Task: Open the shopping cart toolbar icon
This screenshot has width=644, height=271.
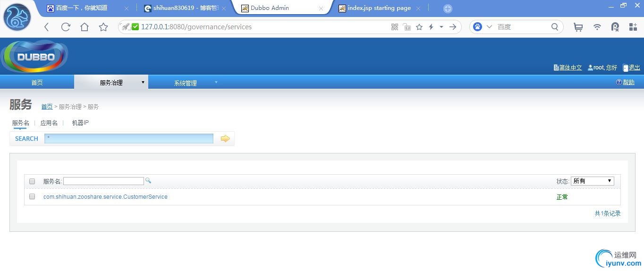Action: click(x=578, y=27)
